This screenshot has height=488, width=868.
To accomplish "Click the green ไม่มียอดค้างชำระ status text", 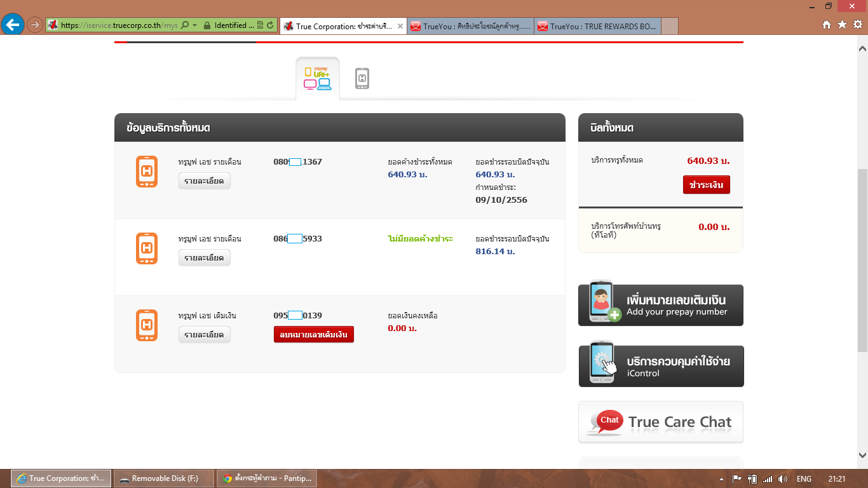I will [420, 239].
